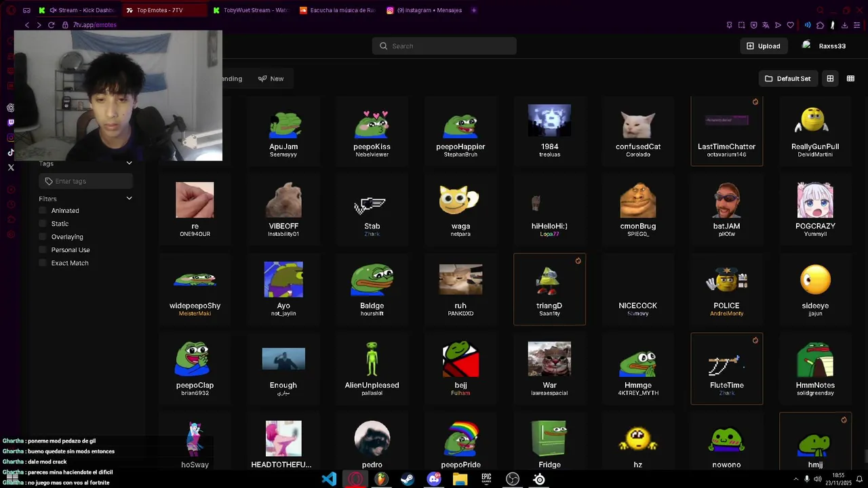
Task: Enable the Static filter checkbox
Action: [x=43, y=224]
